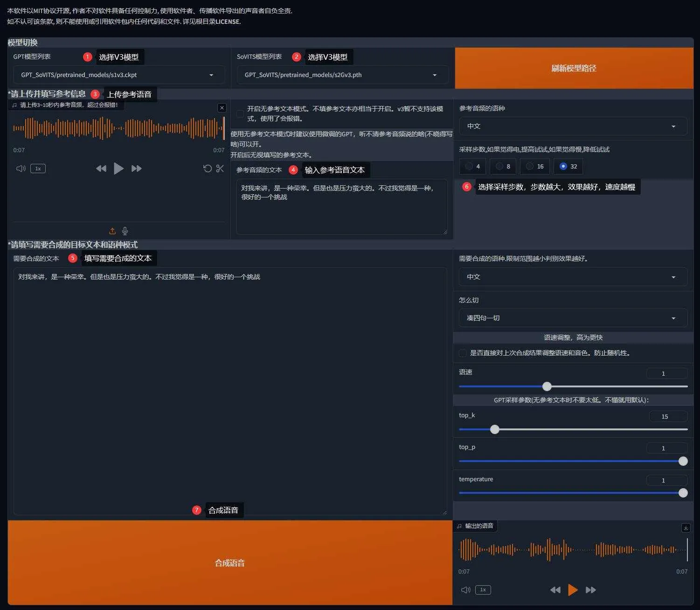This screenshot has height=610, width=700.
Task: Click the top_p numeric value field
Action: 667,448
